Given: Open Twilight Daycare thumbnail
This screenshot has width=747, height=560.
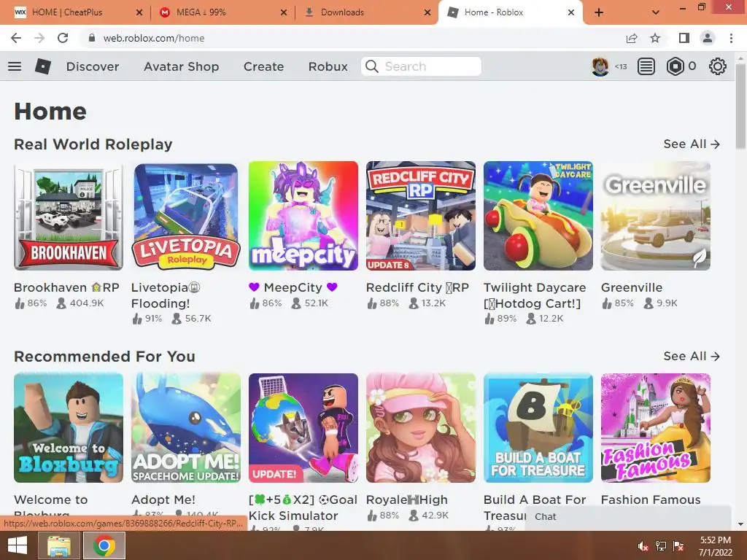Looking at the screenshot, I should click(x=538, y=216).
